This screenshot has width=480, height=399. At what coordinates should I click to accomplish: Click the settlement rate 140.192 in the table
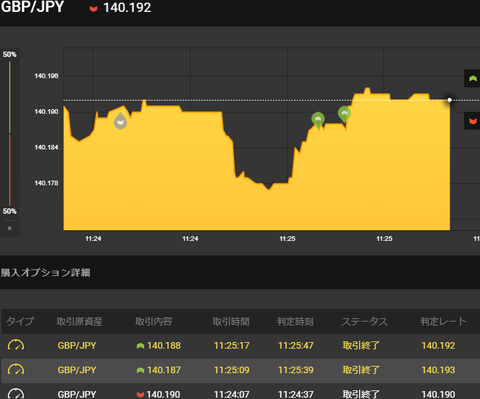click(438, 346)
